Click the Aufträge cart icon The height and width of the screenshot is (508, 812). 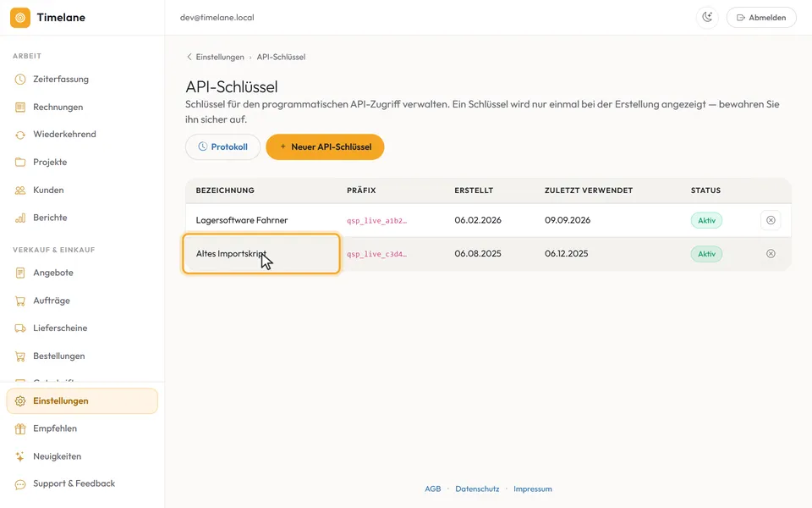tap(20, 301)
